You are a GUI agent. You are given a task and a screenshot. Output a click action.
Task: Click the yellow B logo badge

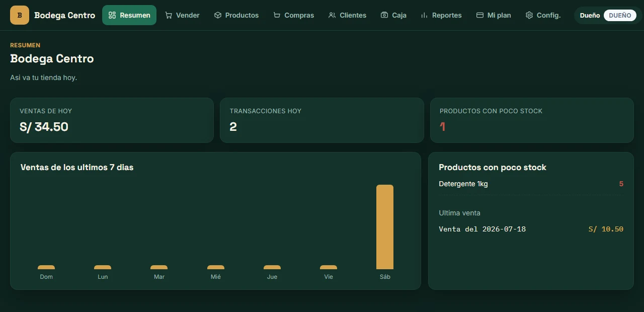(x=20, y=15)
